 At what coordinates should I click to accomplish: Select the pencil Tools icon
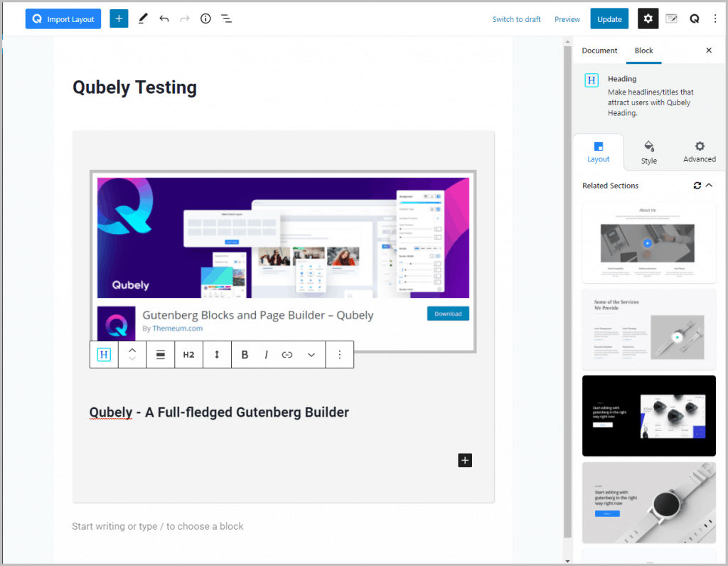tap(143, 18)
